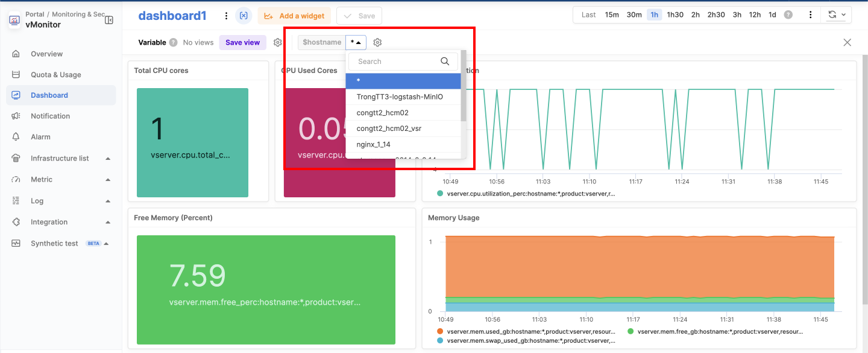The width and height of the screenshot is (868, 353).
Task: Click Add a widget button
Action: (x=294, y=16)
